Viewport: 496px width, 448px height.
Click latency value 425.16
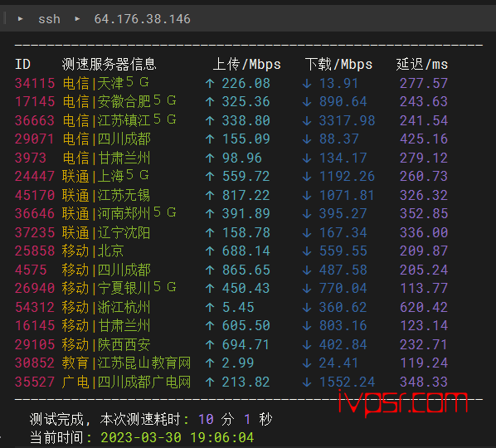tap(424, 139)
